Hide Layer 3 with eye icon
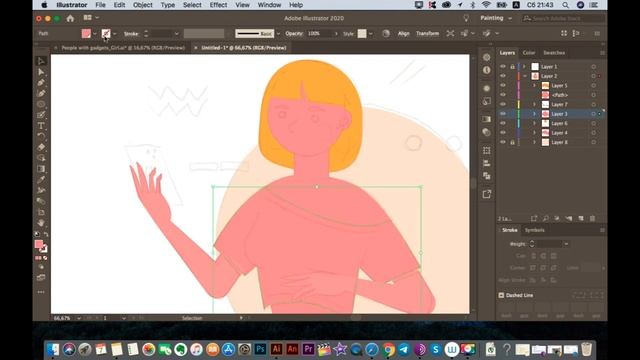Screen dimensions: 640x360 (x=502, y=114)
